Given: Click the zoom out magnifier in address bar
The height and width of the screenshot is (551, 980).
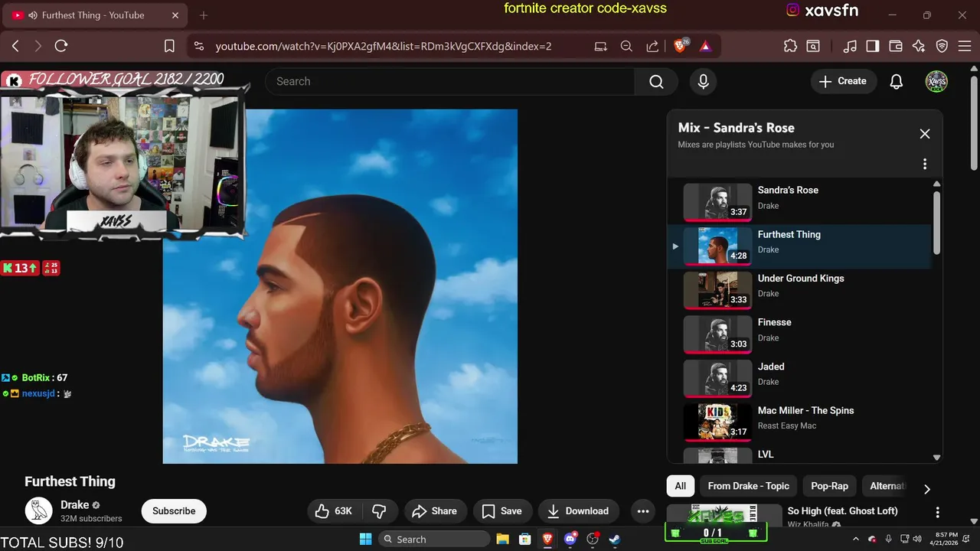Looking at the screenshot, I should click(626, 46).
